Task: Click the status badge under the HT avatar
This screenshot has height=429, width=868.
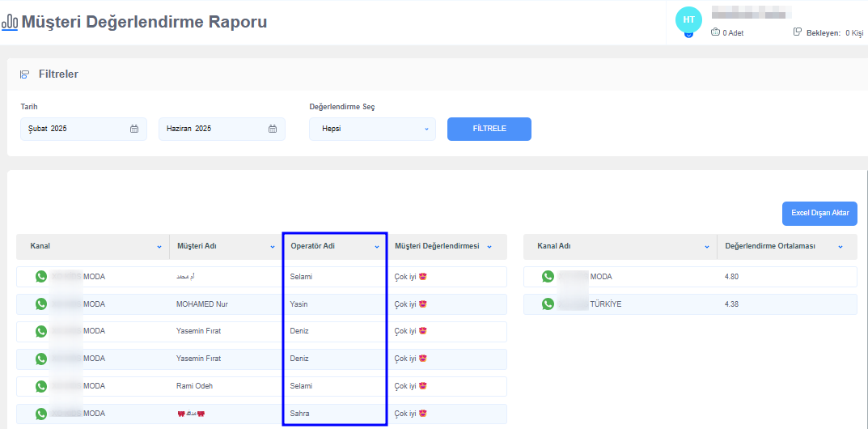Action: (x=688, y=34)
